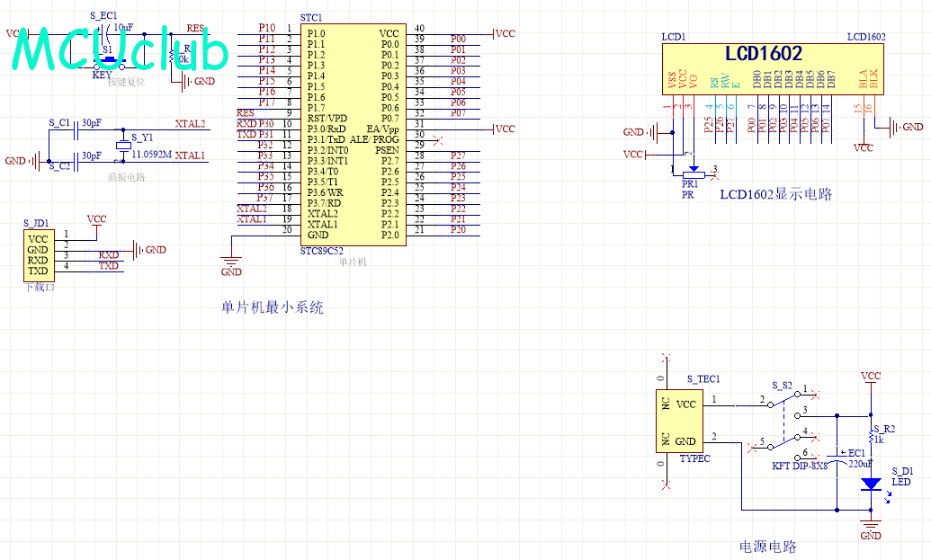Click the "P3.4/T0" pin label
This screenshot has height=560, width=931.
[322, 171]
